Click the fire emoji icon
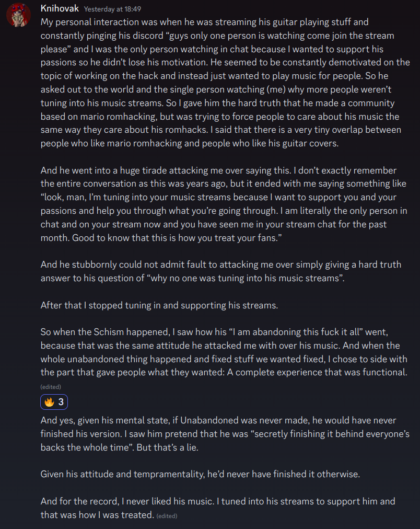The width and height of the screenshot is (420, 529). click(49, 402)
